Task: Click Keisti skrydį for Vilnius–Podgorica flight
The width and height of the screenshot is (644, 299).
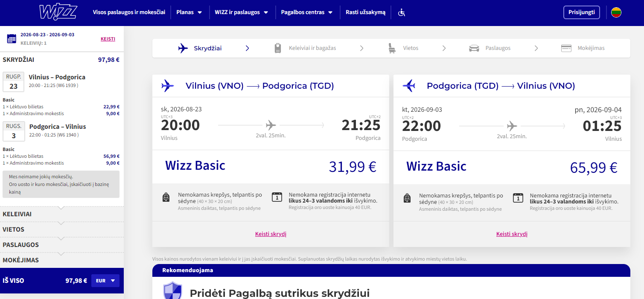Action: point(271,234)
